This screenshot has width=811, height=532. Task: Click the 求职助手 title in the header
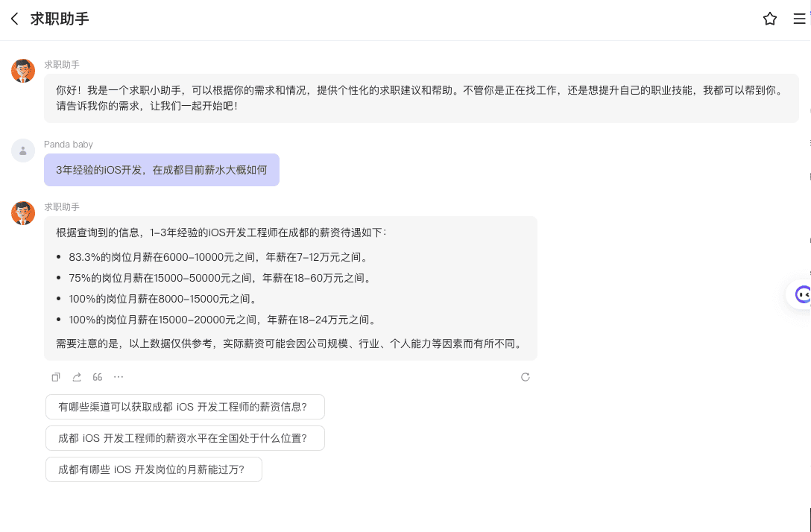[60, 19]
